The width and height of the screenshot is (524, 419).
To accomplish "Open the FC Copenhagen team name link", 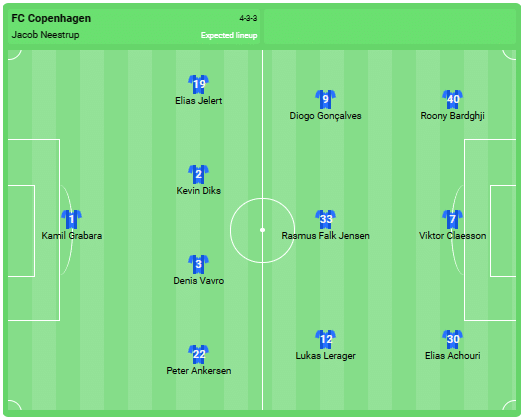I will pos(51,18).
